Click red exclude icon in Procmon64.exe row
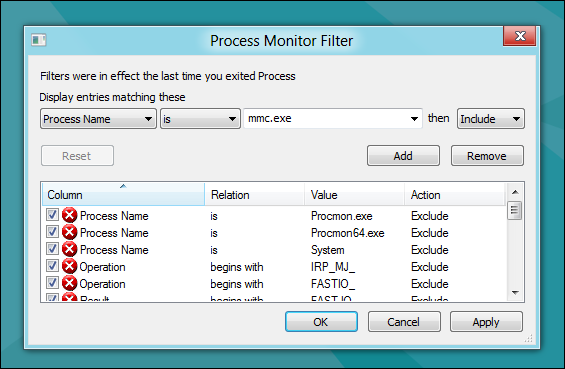This screenshot has width=565, height=369. (x=69, y=232)
